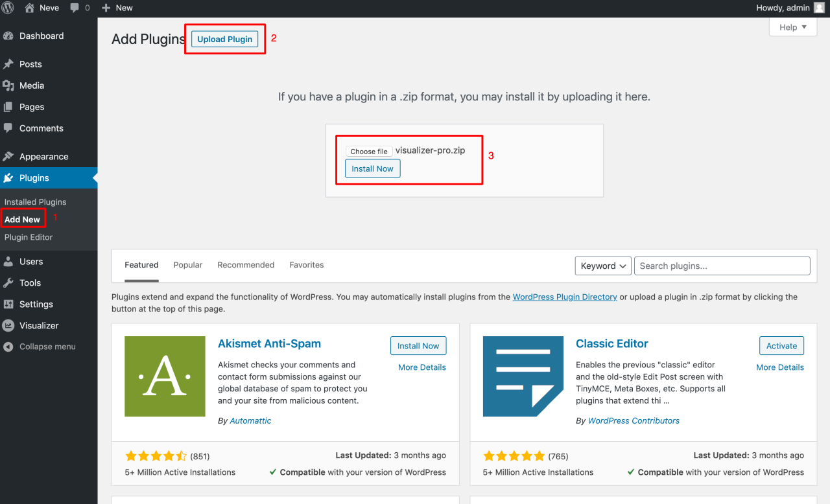Open admin user avatar

[x=819, y=8]
